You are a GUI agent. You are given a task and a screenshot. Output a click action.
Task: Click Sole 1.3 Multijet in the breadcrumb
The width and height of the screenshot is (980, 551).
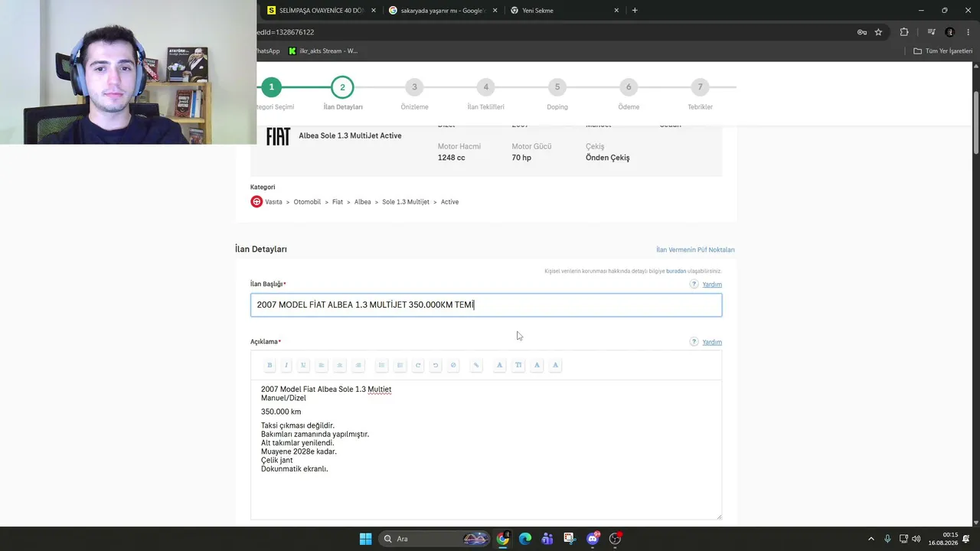click(406, 202)
